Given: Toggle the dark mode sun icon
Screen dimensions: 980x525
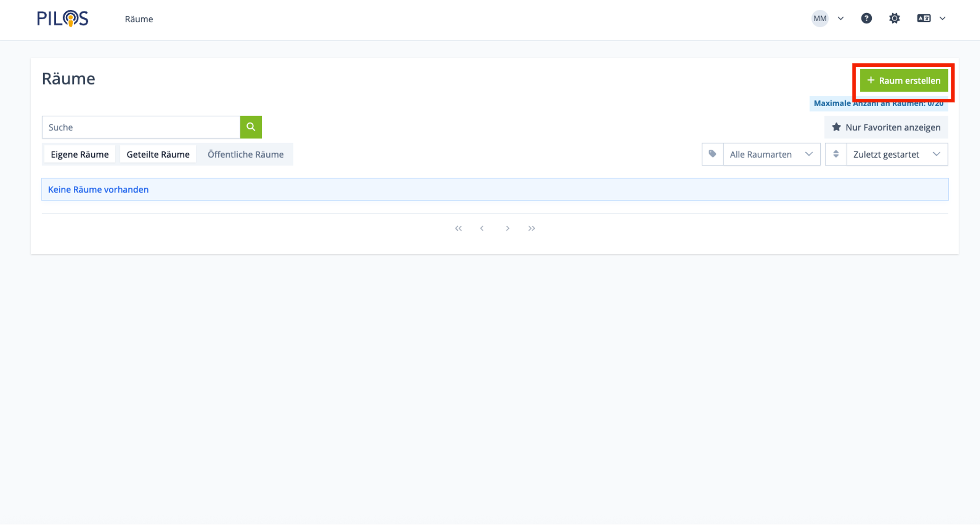Looking at the screenshot, I should (x=894, y=18).
